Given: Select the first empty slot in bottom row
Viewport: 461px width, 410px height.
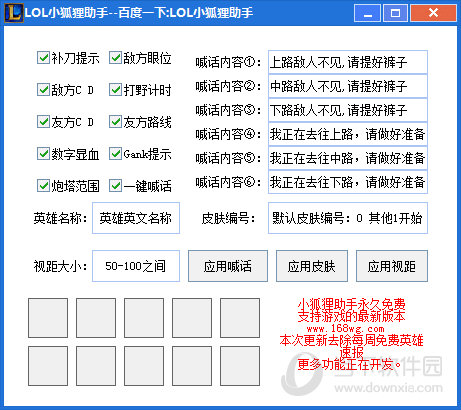Looking at the screenshot, I should pos(48,366).
